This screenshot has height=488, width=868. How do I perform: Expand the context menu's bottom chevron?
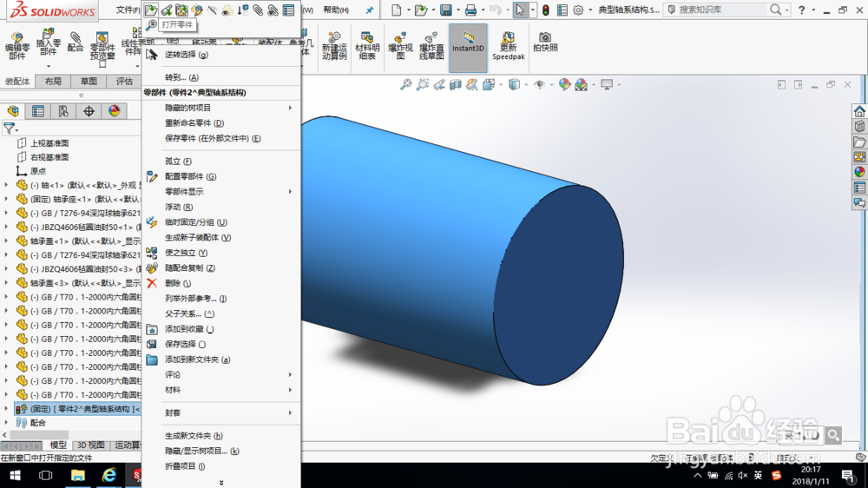pyautogui.click(x=221, y=483)
